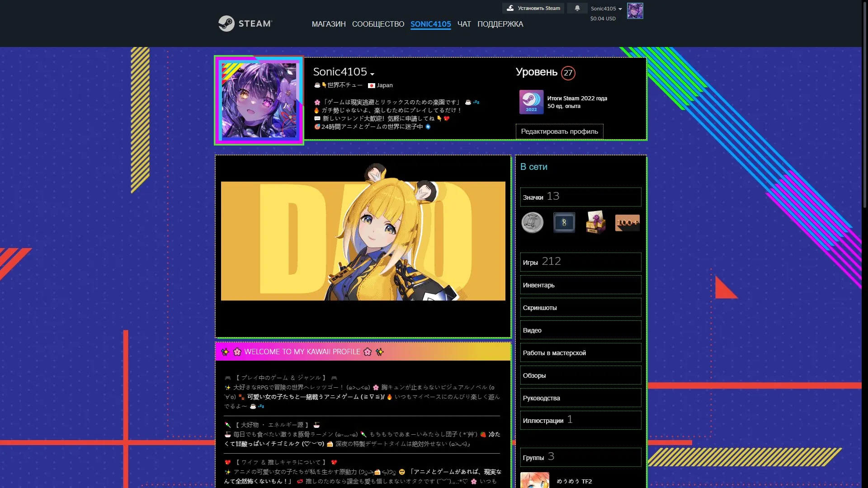Open the Скриншоты link
This screenshot has width=868, height=488.
pos(580,308)
